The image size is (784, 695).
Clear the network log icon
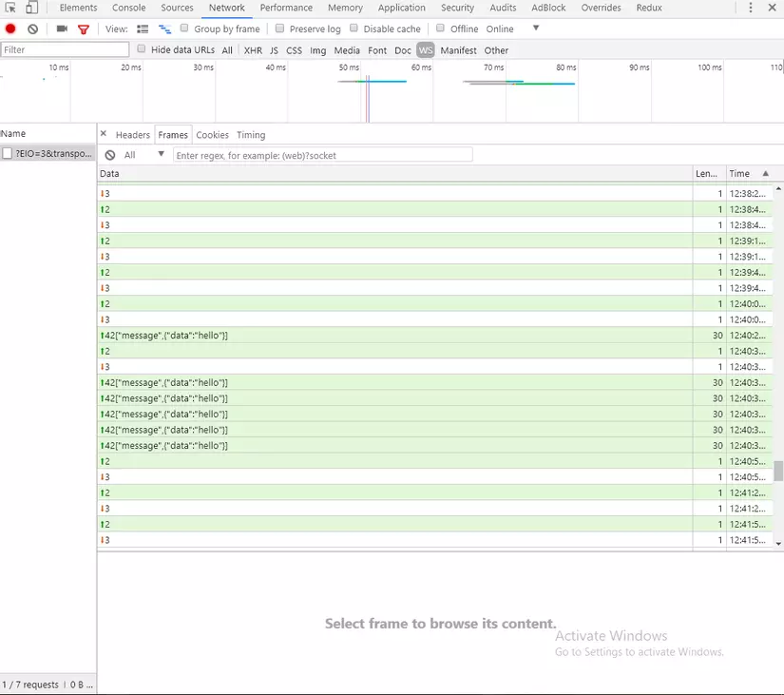33,29
